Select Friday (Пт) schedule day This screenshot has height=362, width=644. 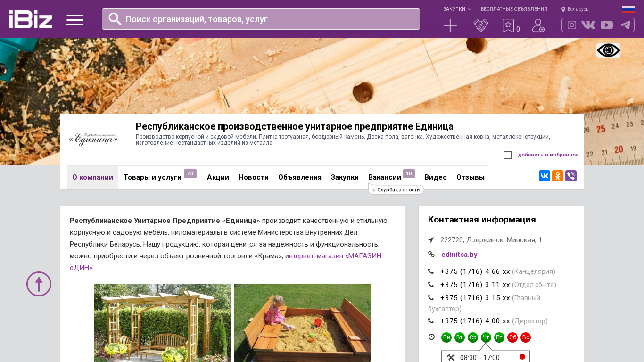499,337
